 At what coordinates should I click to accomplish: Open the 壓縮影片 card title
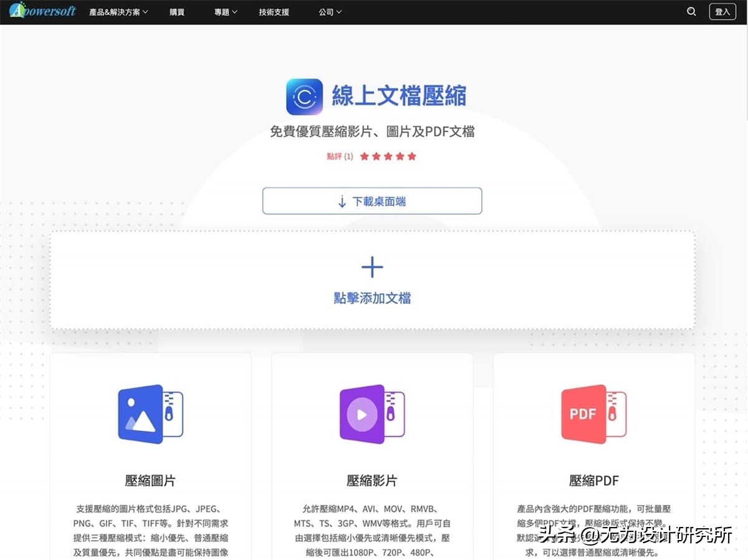tap(372, 480)
